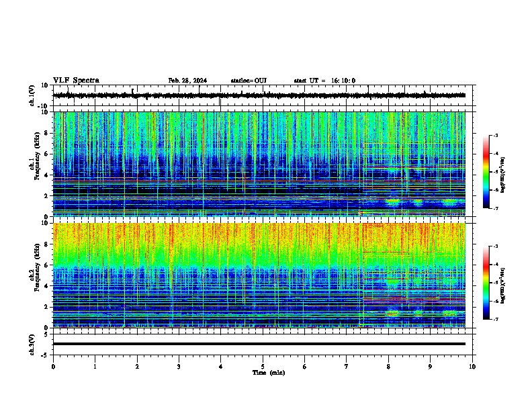
Task: Click the ch.2 log(PSD) colorbar label
Action: [x=503, y=285]
